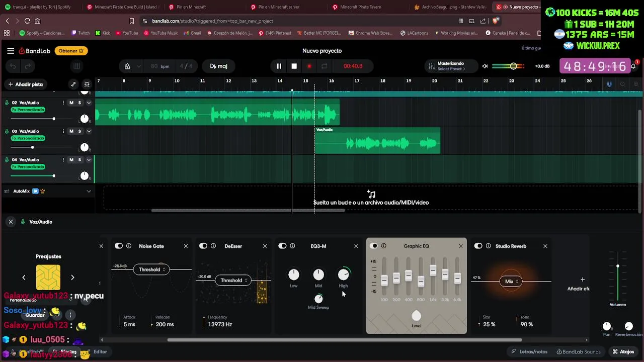
Task: Start recording with the red record button
Action: pyautogui.click(x=309, y=66)
